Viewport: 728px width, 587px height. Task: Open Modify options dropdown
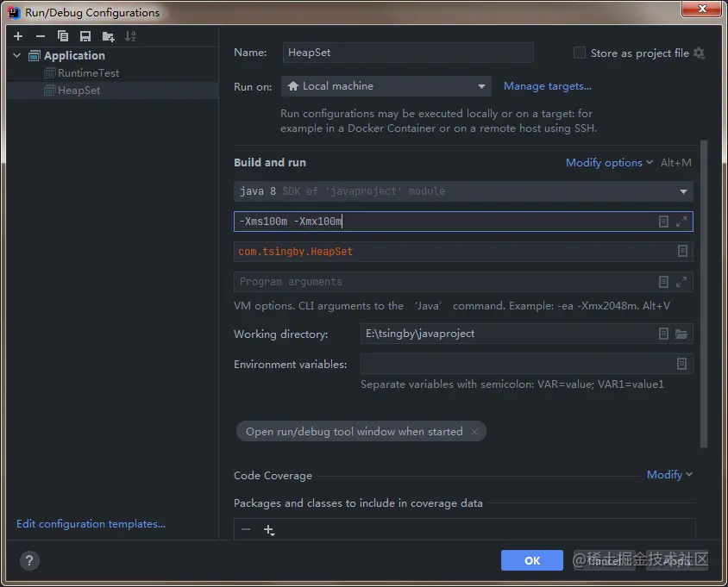(609, 162)
